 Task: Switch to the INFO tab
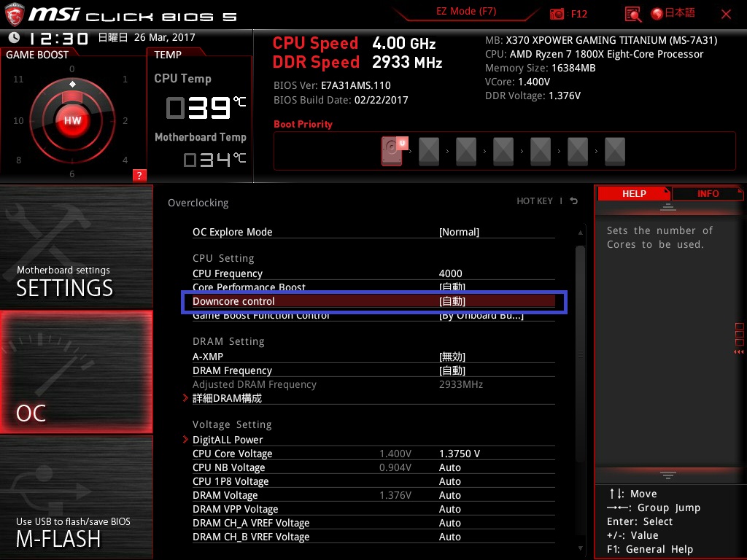coord(708,193)
